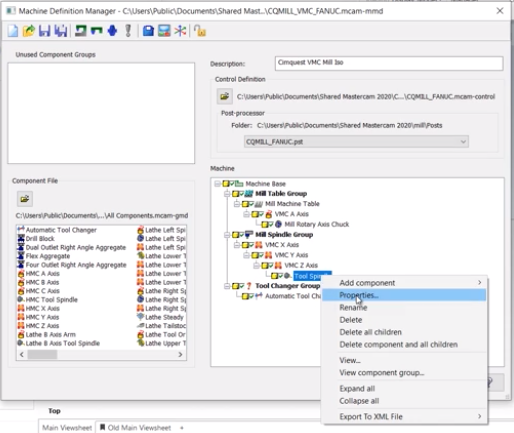Click the HMC X Axis component icon
The height and width of the screenshot is (433, 514).
pyautogui.click(x=21, y=308)
